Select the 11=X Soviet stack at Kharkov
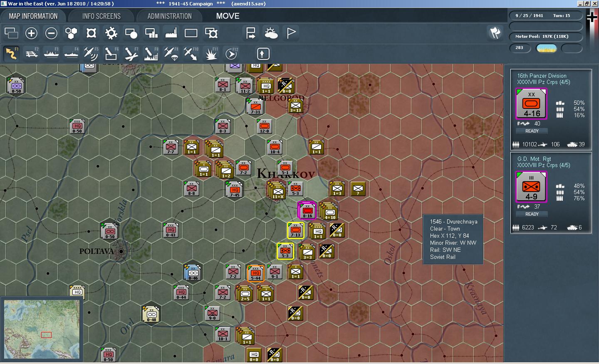 click(277, 192)
